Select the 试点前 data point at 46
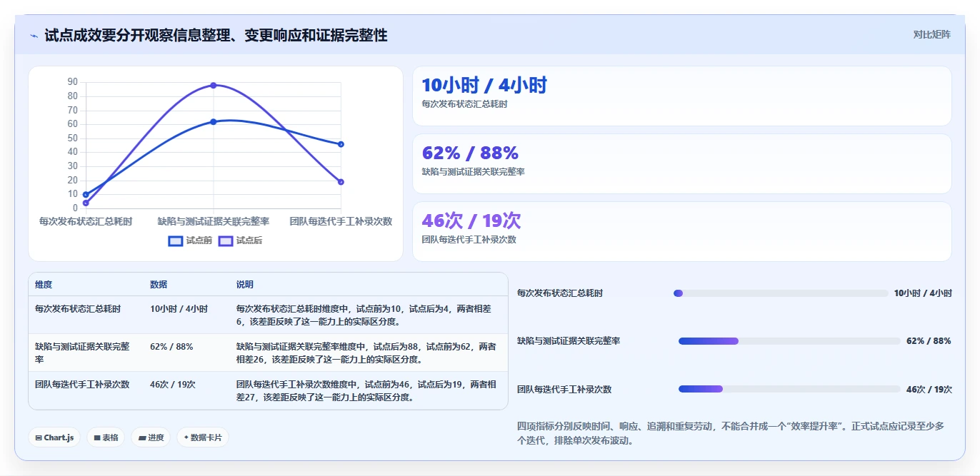The height and width of the screenshot is (476, 980). (x=341, y=144)
